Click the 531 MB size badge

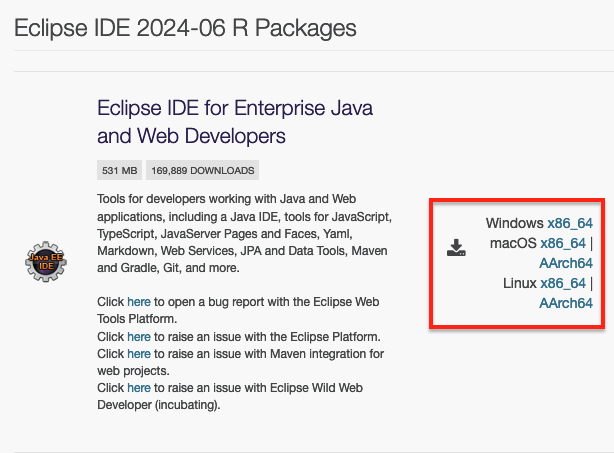click(119, 170)
